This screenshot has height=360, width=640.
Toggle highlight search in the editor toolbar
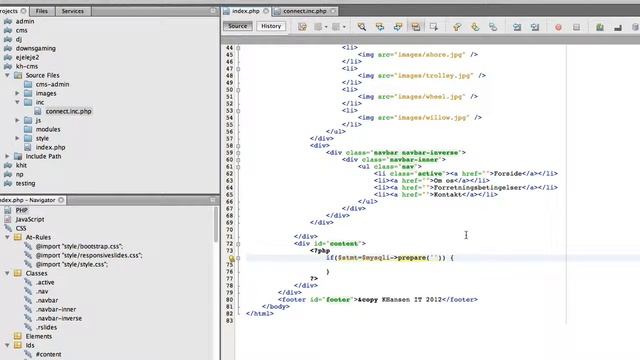tap(416, 27)
